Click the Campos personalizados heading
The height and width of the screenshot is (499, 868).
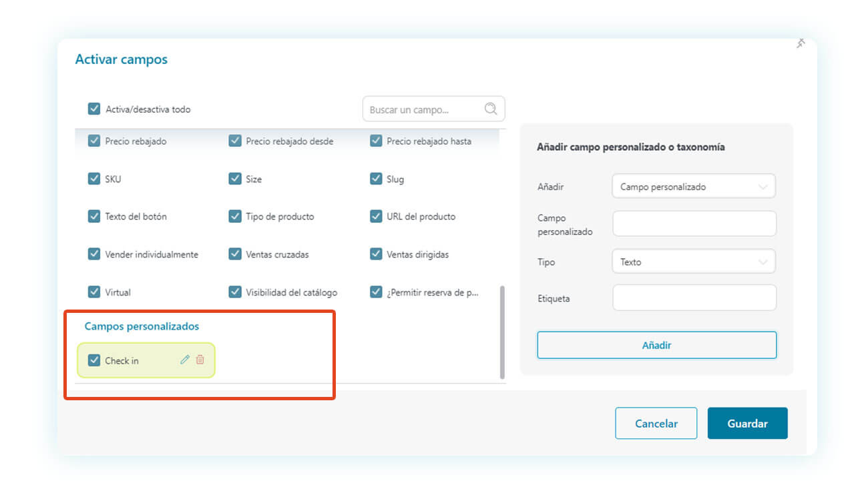pos(142,326)
